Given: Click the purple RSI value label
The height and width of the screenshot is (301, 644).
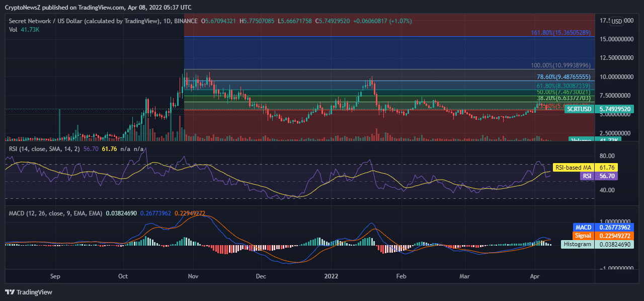Looking at the screenshot, I should click(x=586, y=176).
